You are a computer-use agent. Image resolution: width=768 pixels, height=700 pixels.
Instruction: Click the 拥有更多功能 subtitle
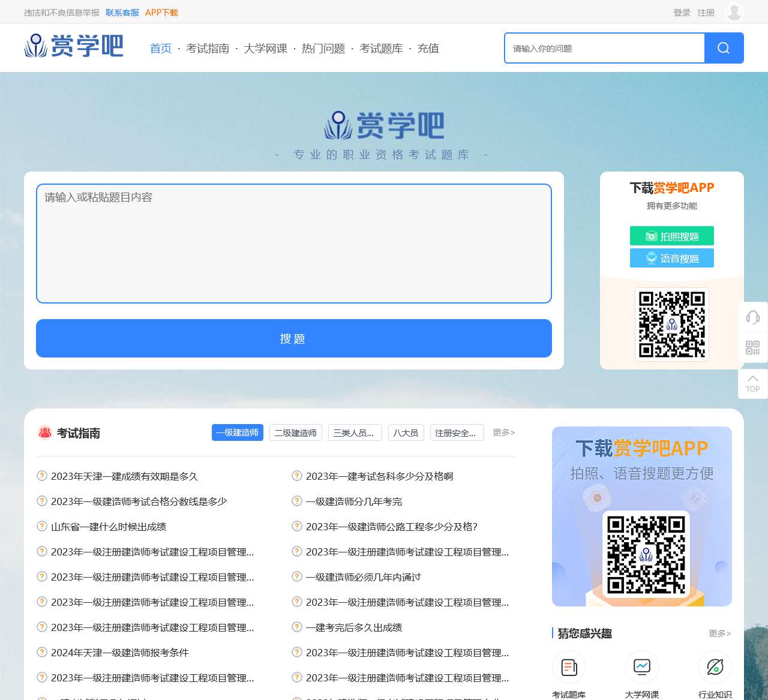point(672,206)
